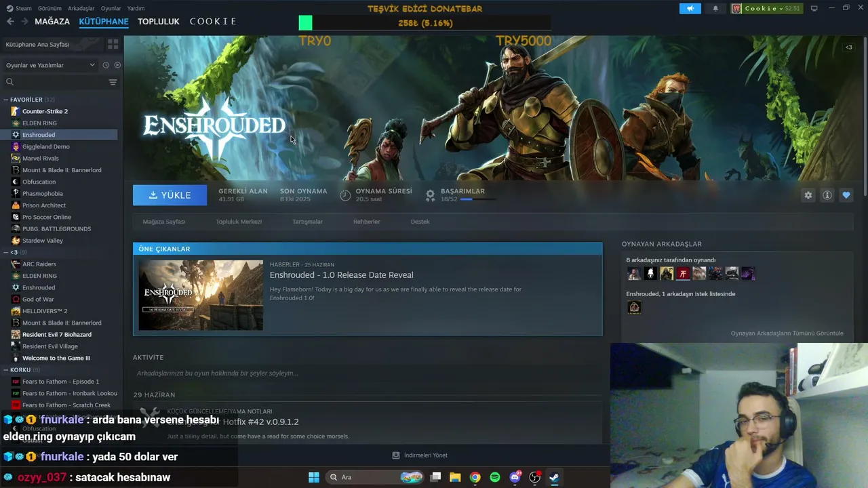
Task: Click the BAŞARIMLAR progress bar
Action: [477, 199]
